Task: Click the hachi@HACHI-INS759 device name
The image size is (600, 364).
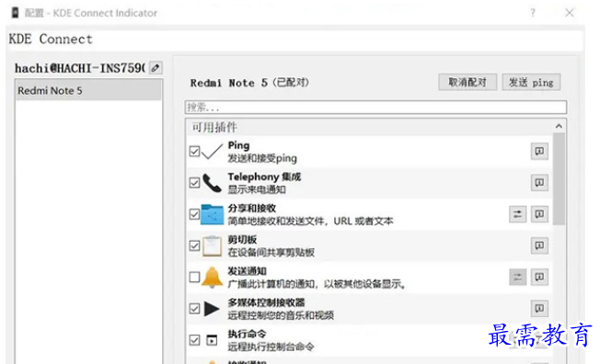Action: tap(80, 68)
